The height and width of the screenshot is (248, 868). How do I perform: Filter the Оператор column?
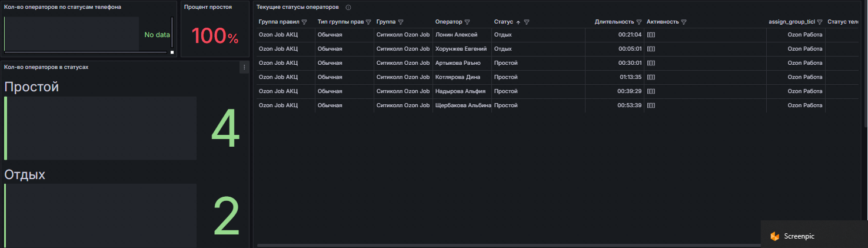coord(467,22)
